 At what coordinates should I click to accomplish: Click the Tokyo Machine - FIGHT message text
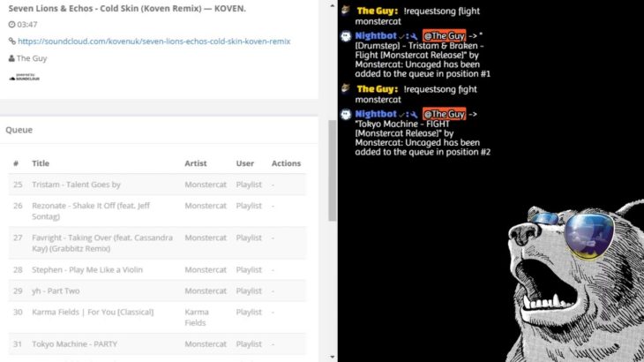pyautogui.click(x=423, y=138)
